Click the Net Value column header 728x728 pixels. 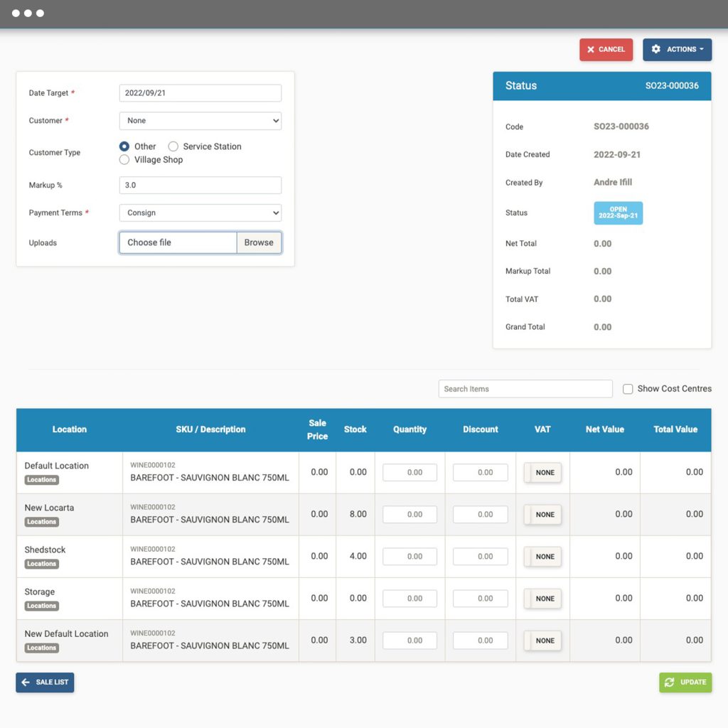click(604, 429)
